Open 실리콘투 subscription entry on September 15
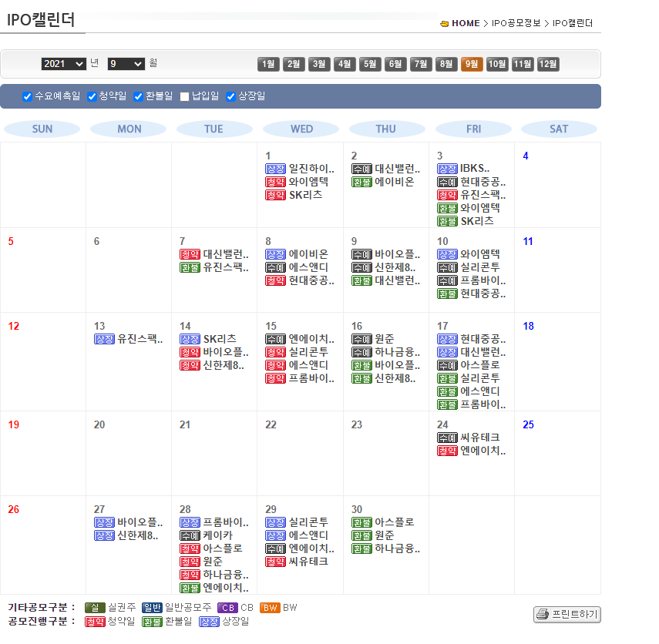 (308, 353)
